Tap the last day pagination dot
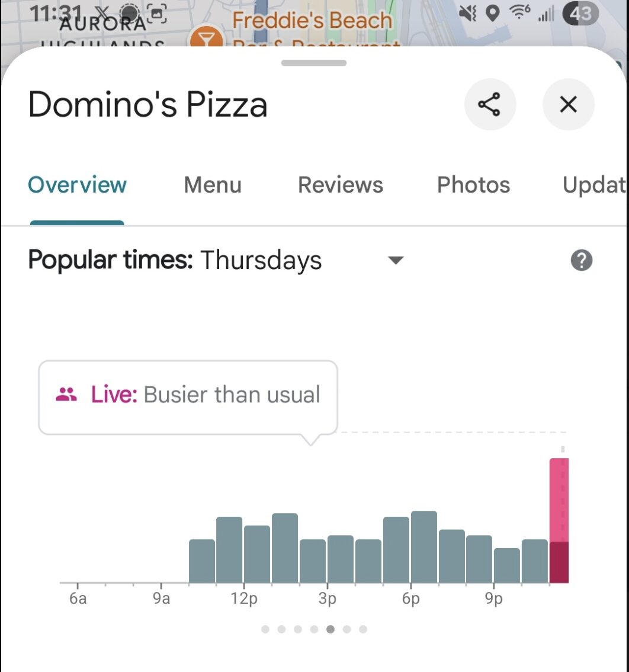Viewport: 629px width, 672px height. click(363, 629)
